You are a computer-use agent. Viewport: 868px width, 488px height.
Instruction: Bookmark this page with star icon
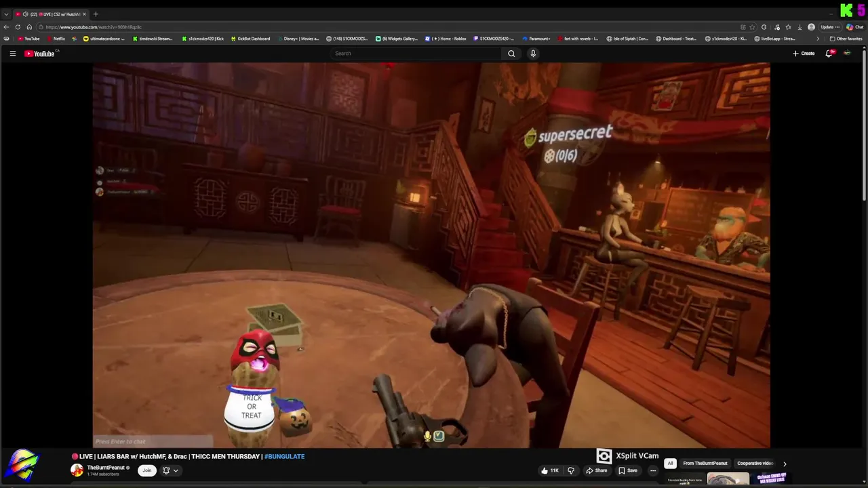pos(753,27)
